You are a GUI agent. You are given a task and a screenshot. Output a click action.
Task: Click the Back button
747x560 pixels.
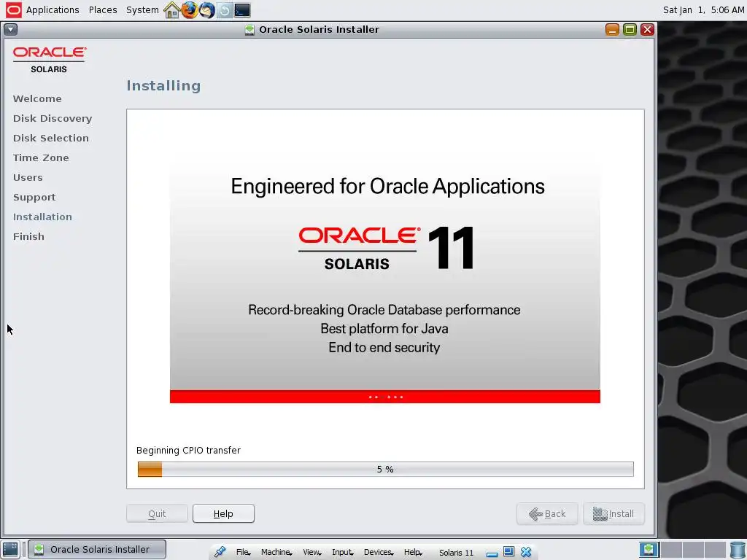point(547,514)
